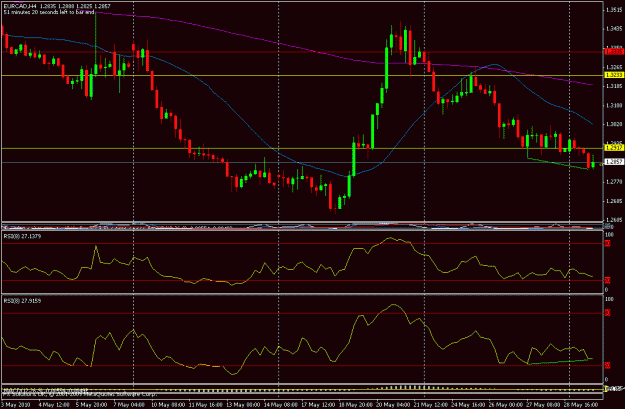Click the yellow 1.2917 price level label
Screen dimensions: 625x409
point(614,148)
